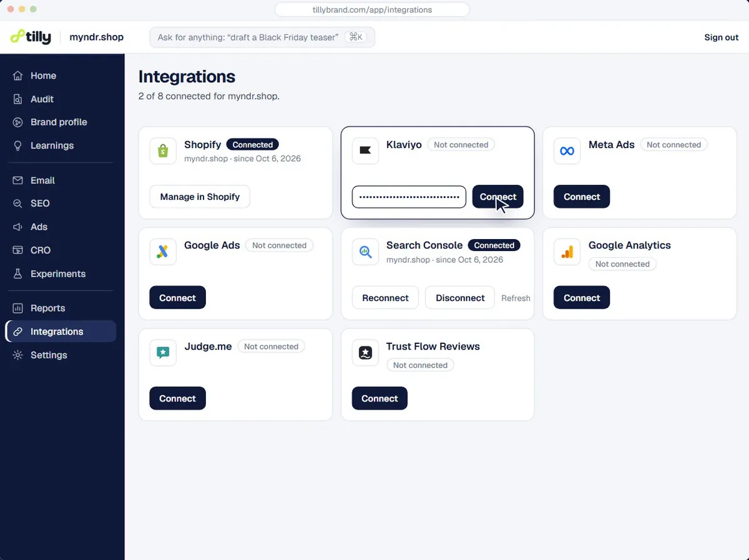
Task: Go to the Audit page
Action: (x=61, y=99)
